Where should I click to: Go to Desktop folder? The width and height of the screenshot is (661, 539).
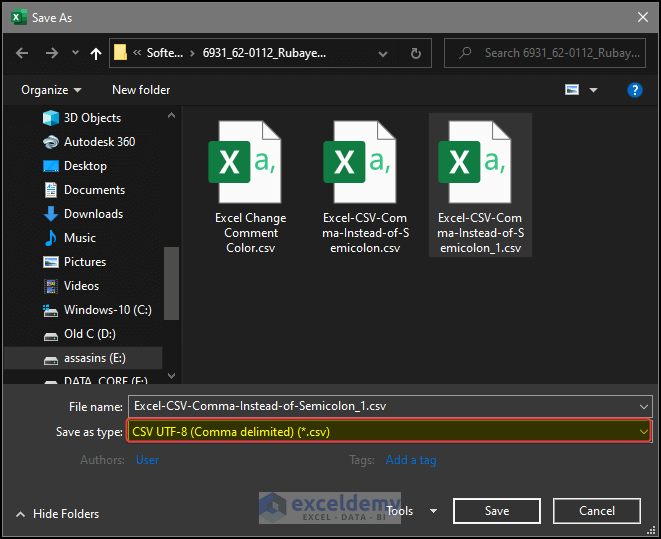pyautogui.click(x=85, y=166)
